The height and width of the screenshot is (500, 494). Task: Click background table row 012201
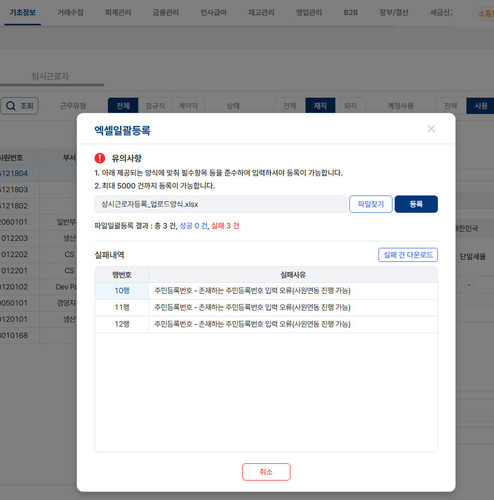(x=38, y=271)
